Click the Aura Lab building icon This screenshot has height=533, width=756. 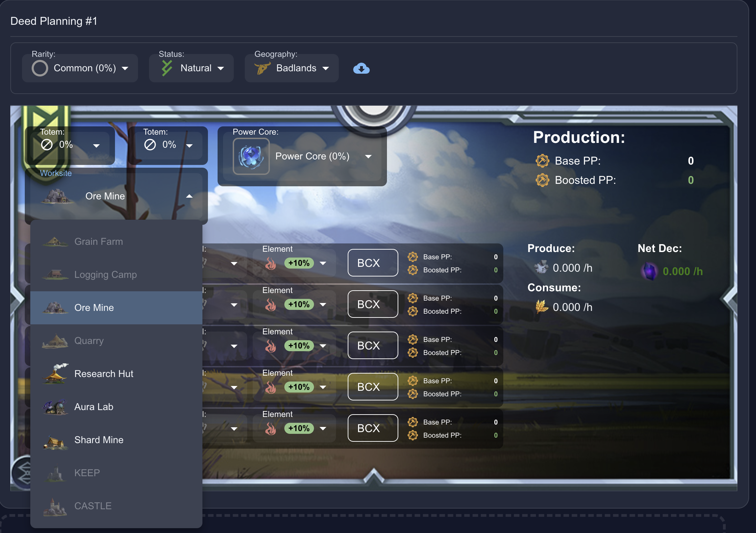(x=55, y=407)
